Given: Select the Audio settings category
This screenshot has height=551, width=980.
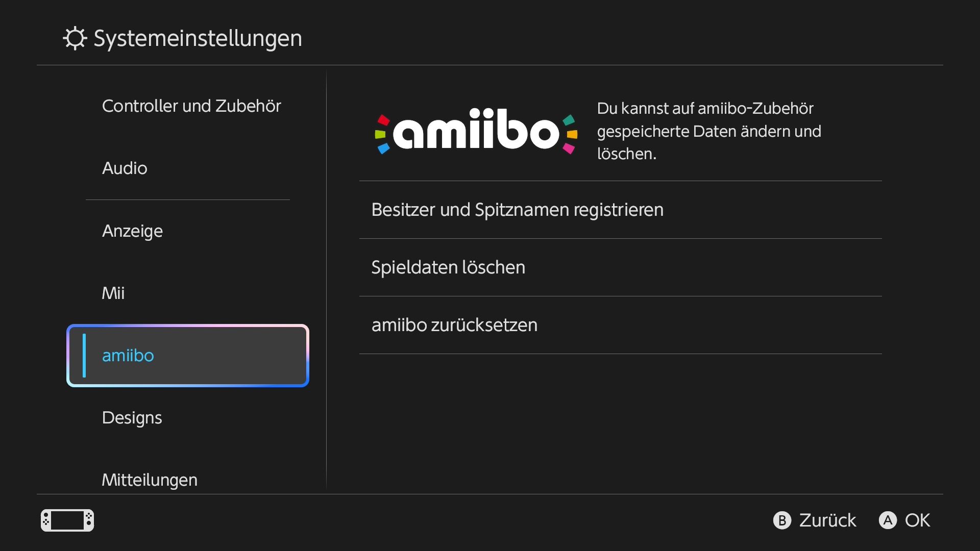Looking at the screenshot, I should tap(125, 168).
